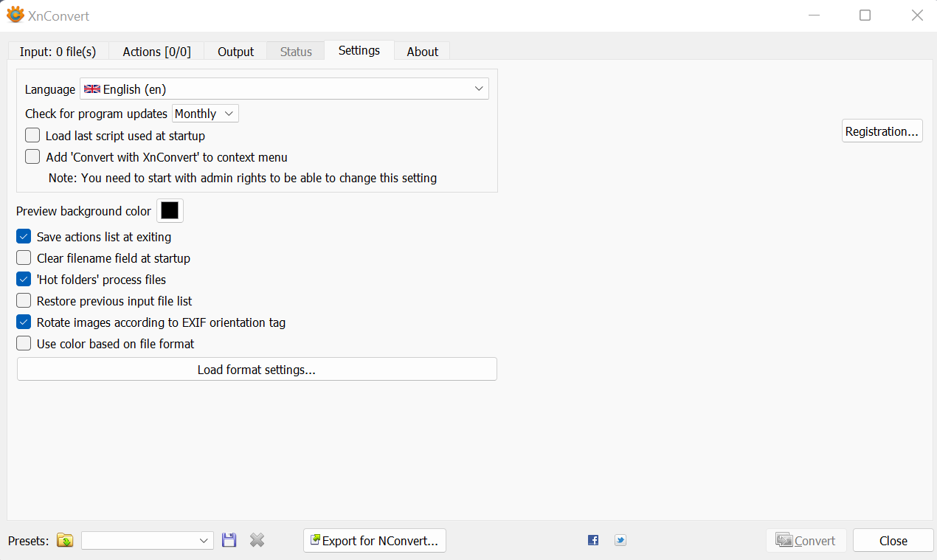Open the Facebook link icon

coord(593,540)
